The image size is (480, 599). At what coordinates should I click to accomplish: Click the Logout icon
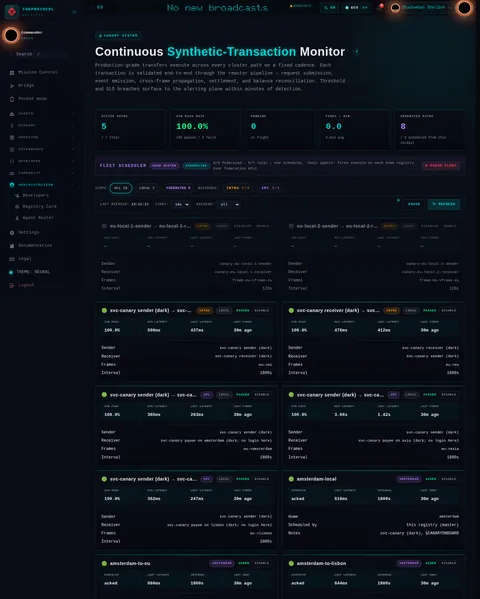(12, 285)
